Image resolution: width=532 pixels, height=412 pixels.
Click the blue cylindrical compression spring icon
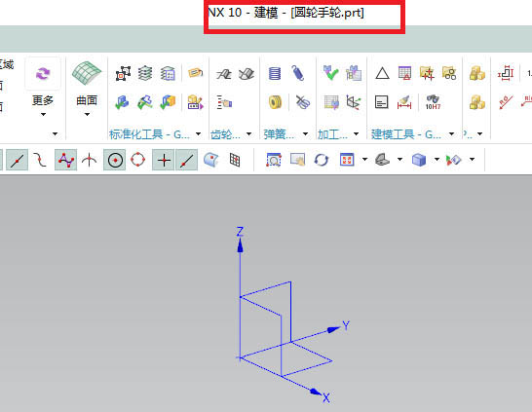[x=275, y=73]
